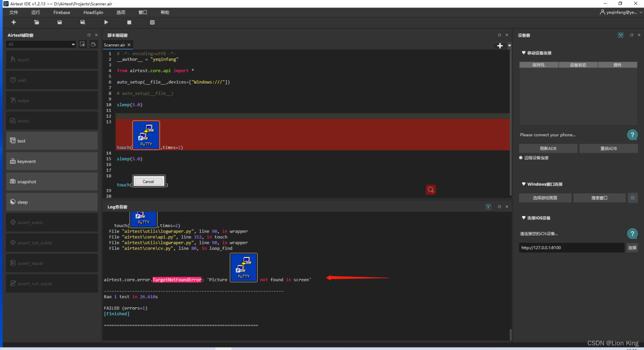Viewport: 644px width, 350px height.
Task: Click the Cancel image in the script editor
Action: pyautogui.click(x=148, y=181)
